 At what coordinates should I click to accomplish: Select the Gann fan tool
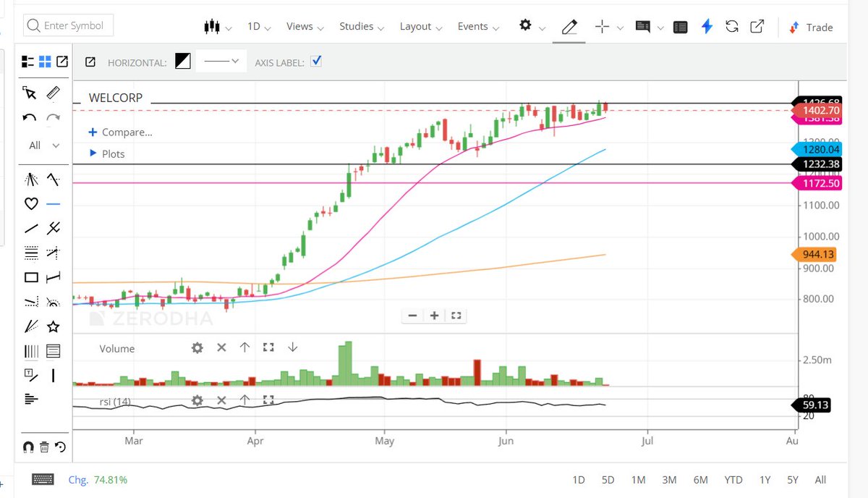click(x=31, y=326)
